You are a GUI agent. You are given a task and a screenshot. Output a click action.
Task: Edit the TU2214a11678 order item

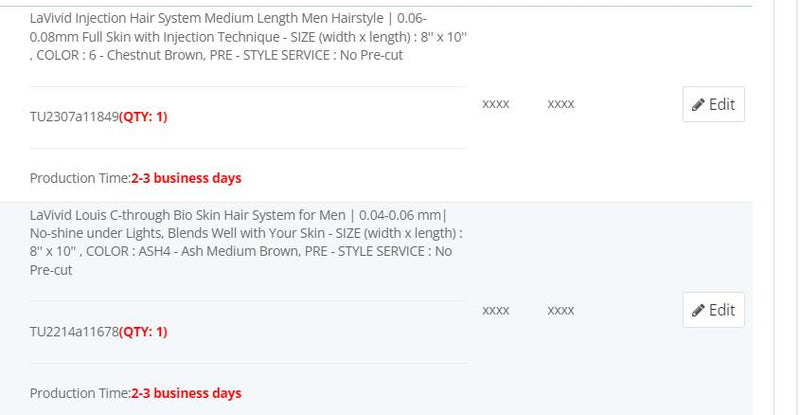[713, 310]
